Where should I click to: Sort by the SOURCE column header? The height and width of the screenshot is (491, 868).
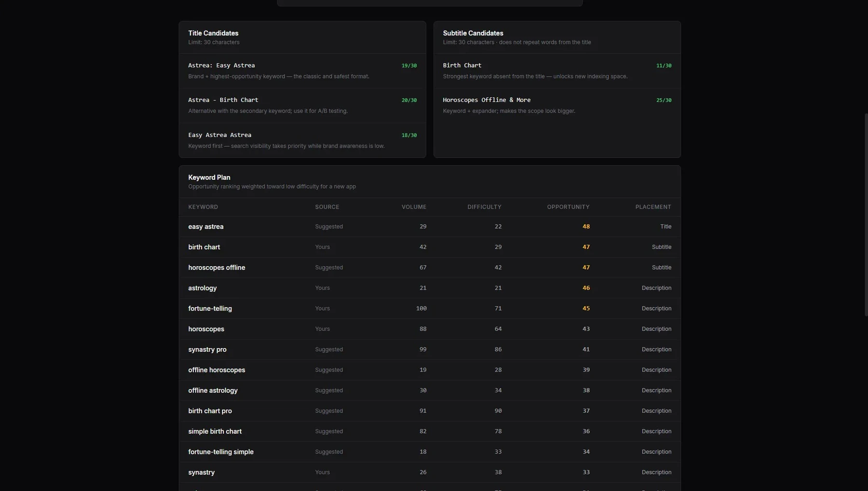point(327,207)
